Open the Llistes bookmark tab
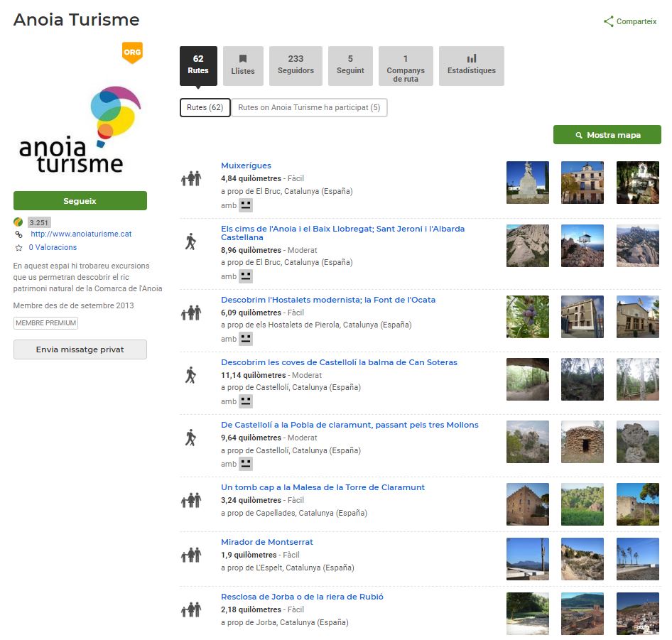This screenshot has height=640, width=672. point(243,66)
